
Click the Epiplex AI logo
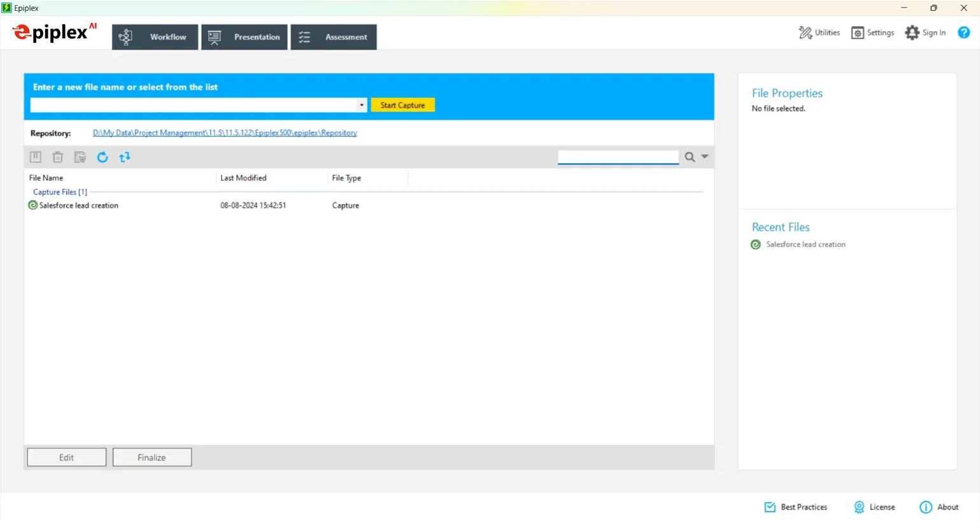[x=55, y=32]
